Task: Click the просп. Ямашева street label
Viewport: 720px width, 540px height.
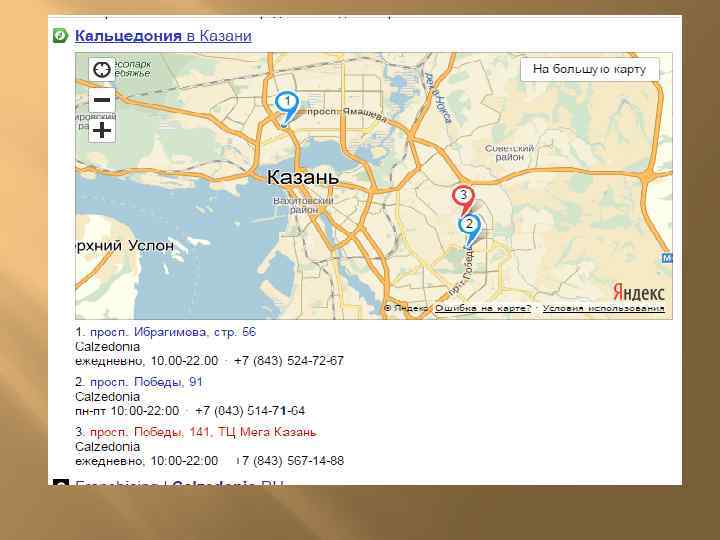Action: [x=347, y=114]
